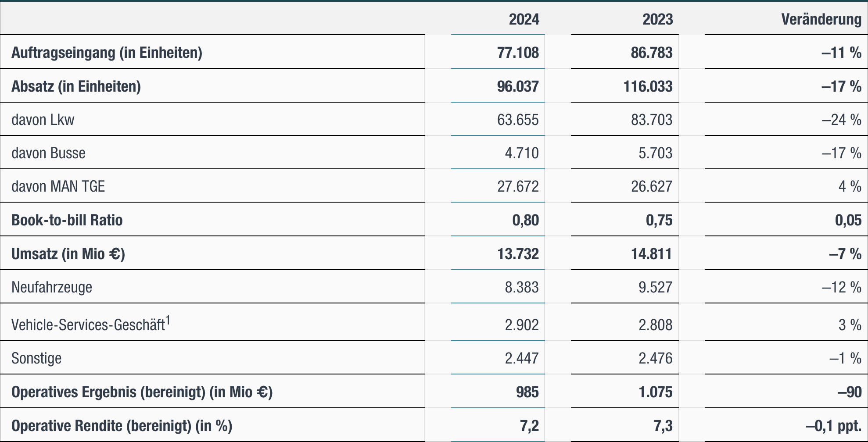The height and width of the screenshot is (442, 868).
Task: Select the davon Lkw row label
Action: pos(43,120)
